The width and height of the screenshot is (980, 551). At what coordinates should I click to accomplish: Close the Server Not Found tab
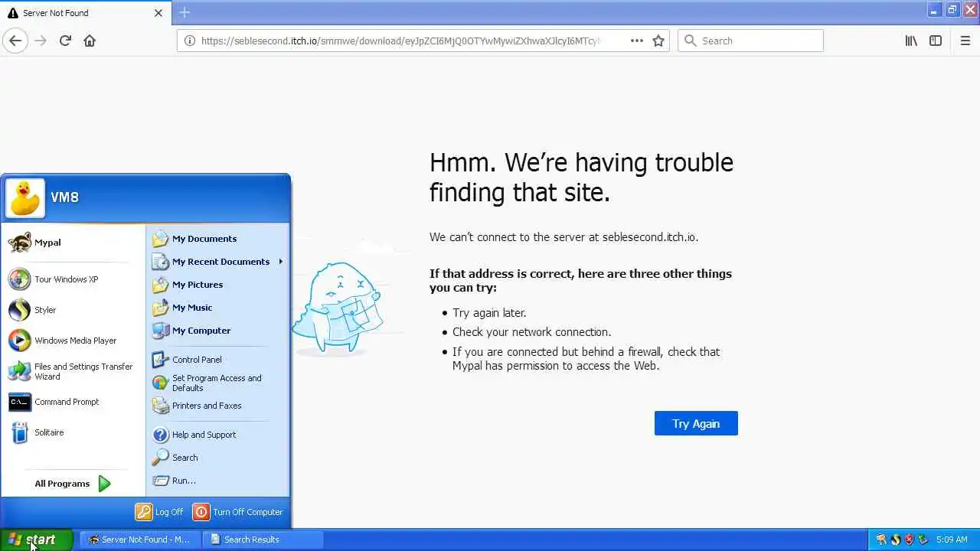158,13
